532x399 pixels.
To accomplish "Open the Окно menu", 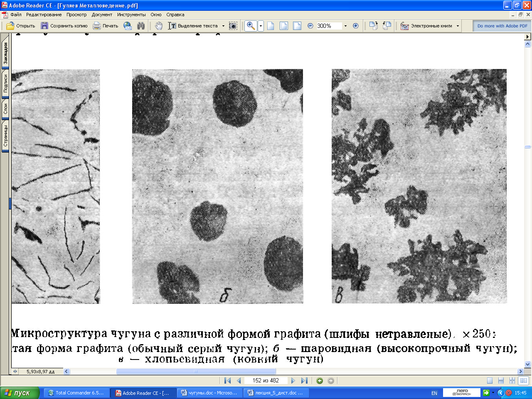I will tap(156, 15).
